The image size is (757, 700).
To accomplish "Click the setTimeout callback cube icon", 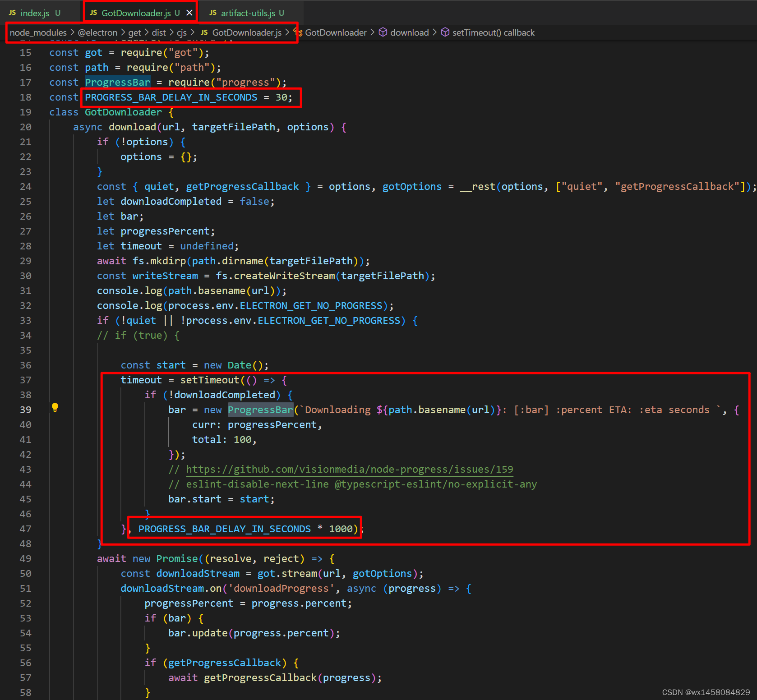I will [x=445, y=32].
